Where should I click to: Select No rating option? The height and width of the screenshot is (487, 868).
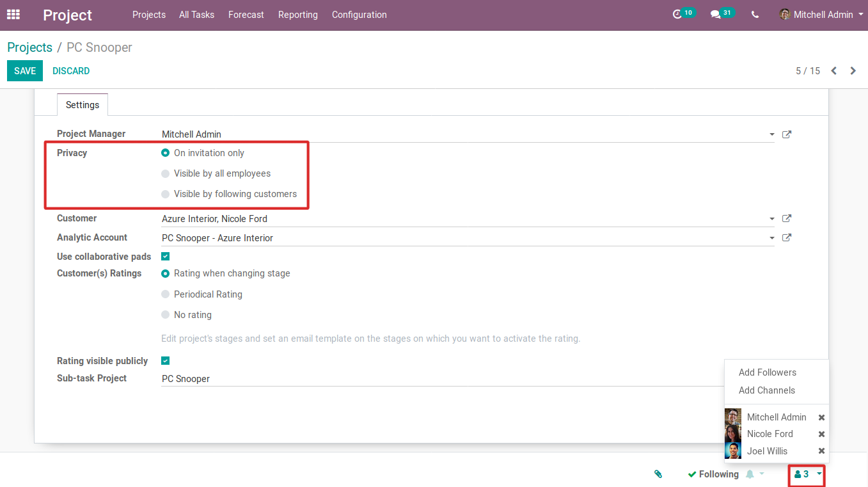click(166, 315)
